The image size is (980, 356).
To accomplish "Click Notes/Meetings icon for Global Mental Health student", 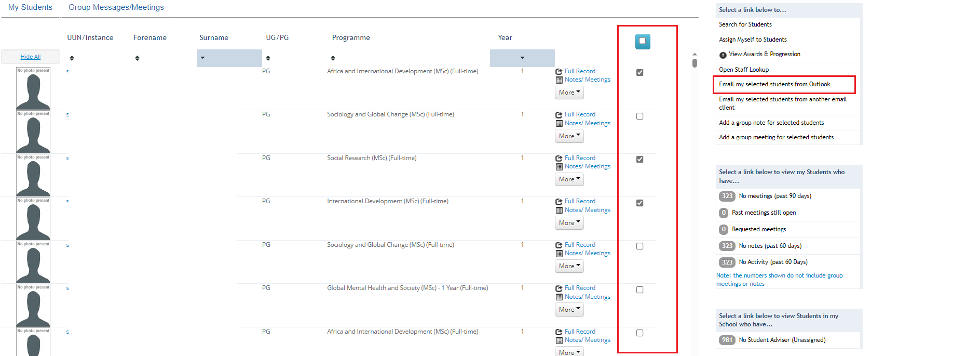I will pyautogui.click(x=559, y=297).
